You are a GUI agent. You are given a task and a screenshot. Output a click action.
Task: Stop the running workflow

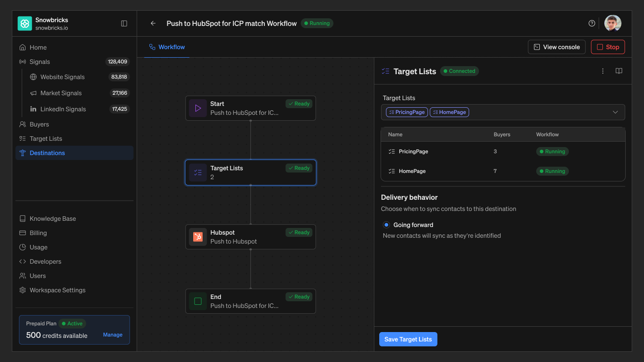pos(608,47)
